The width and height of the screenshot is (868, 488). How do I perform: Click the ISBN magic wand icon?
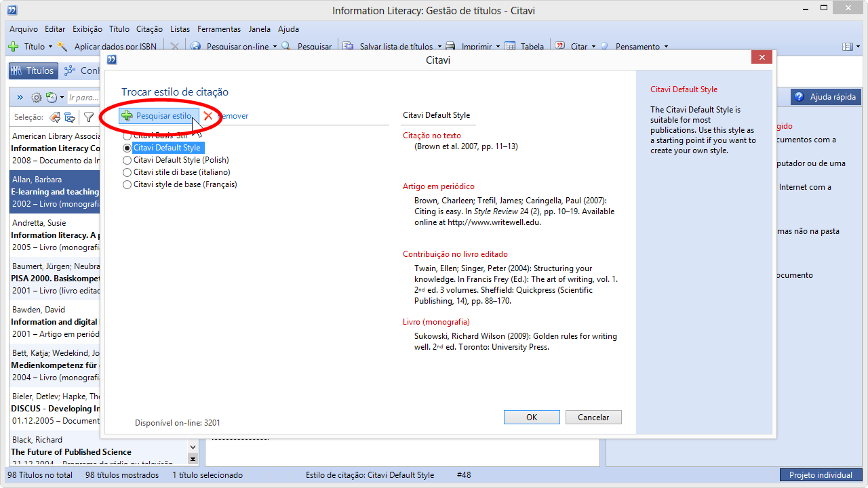coord(63,47)
